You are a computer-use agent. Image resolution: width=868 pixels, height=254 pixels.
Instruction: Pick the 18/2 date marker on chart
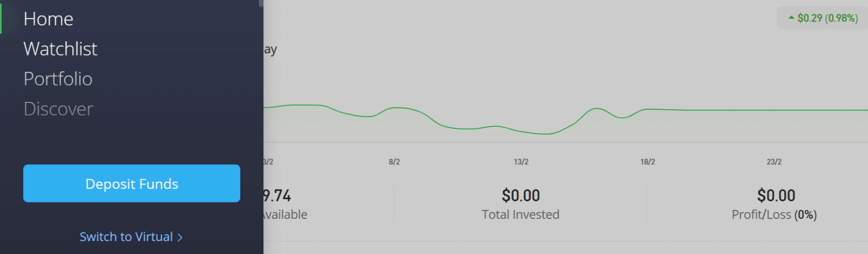[x=648, y=162]
